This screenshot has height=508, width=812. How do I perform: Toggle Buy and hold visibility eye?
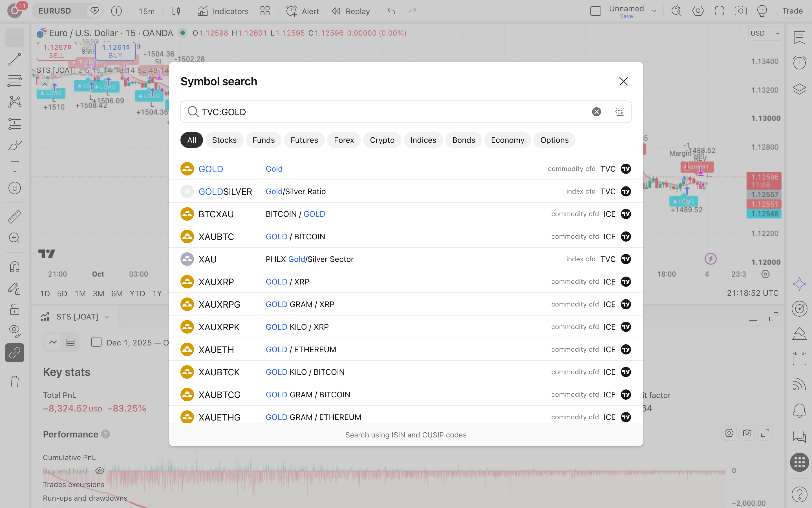pos(100,471)
